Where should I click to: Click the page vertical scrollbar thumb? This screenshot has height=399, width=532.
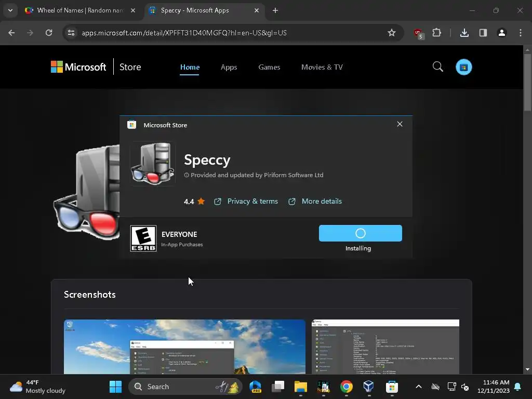point(527,82)
